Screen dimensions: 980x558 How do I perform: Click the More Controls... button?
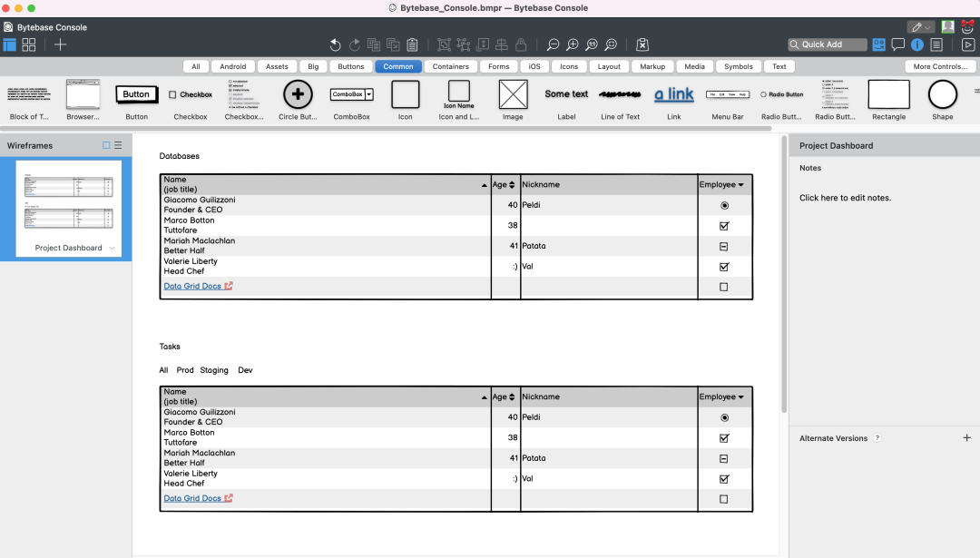pos(940,66)
